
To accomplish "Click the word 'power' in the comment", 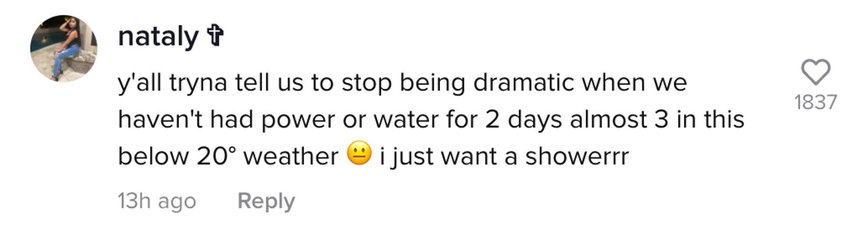I will click(298, 120).
